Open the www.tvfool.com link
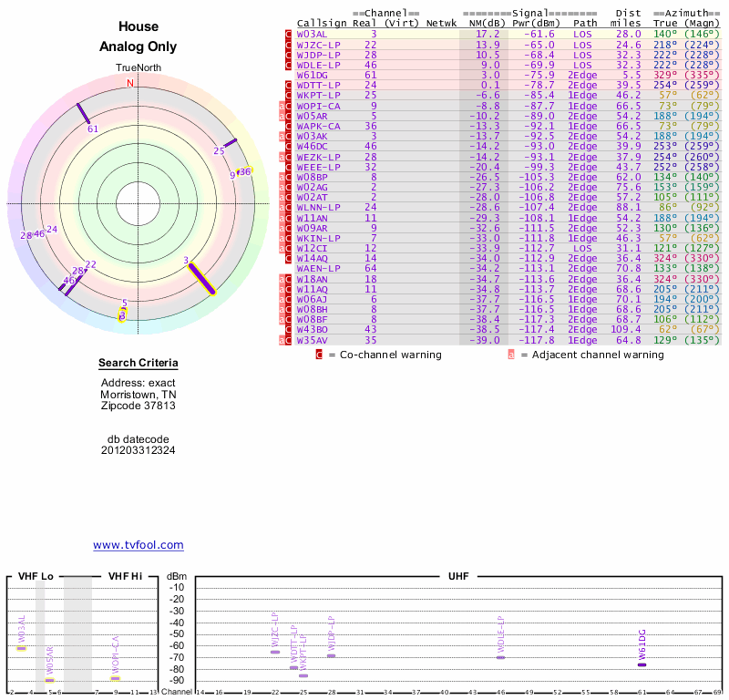This screenshot has height=700, width=729. coord(138,545)
